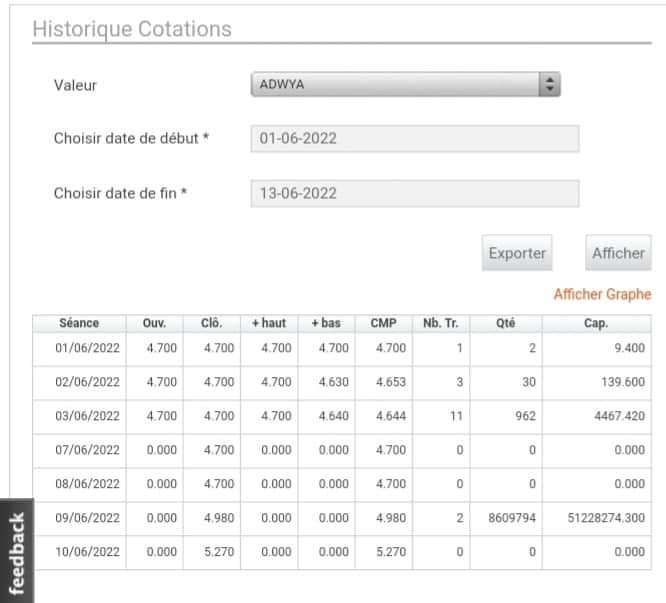Open the Afficher Graphe link
Viewport: 666px width, 603px height.
click(602, 294)
